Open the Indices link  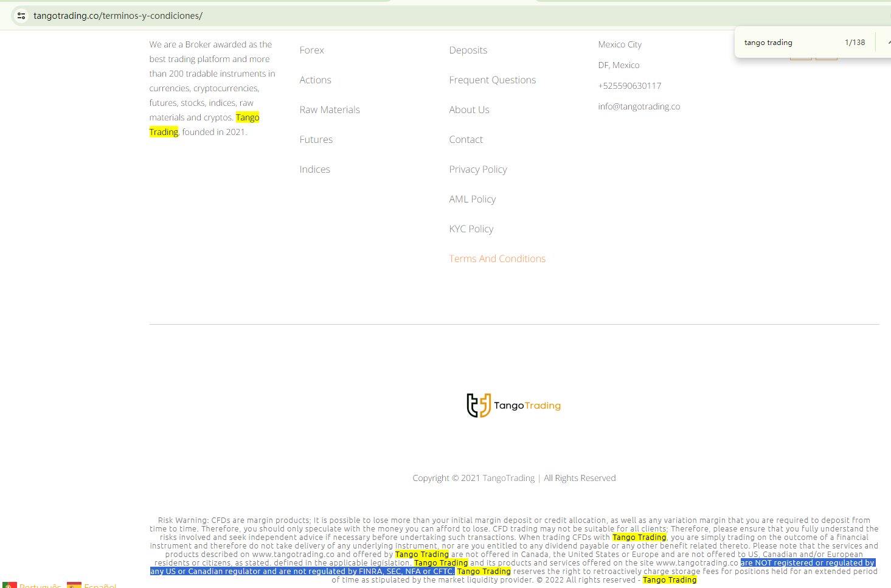[314, 170]
